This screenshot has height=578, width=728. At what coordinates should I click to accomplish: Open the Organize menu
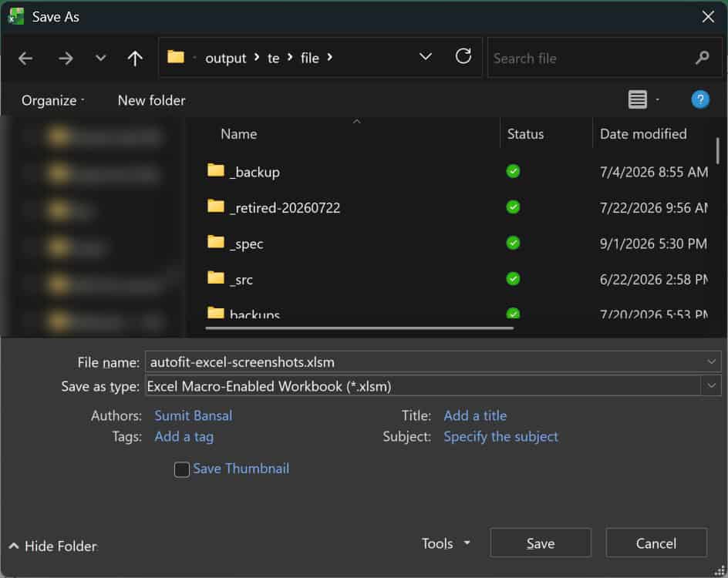coord(52,101)
